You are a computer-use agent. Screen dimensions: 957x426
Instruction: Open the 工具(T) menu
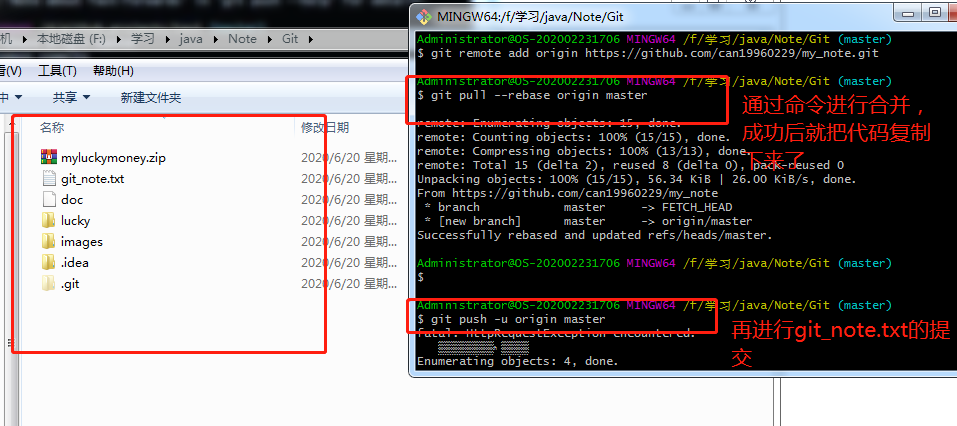click(x=57, y=71)
